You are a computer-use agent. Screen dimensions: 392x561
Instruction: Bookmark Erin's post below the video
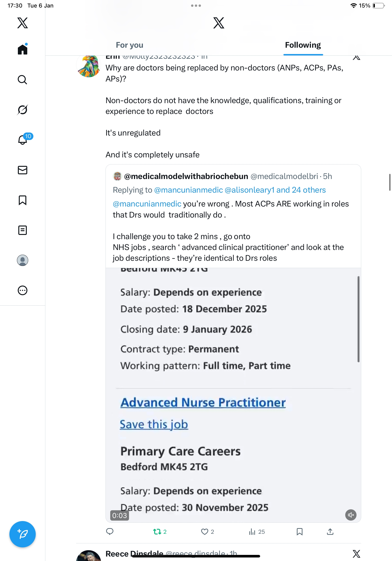(299, 532)
